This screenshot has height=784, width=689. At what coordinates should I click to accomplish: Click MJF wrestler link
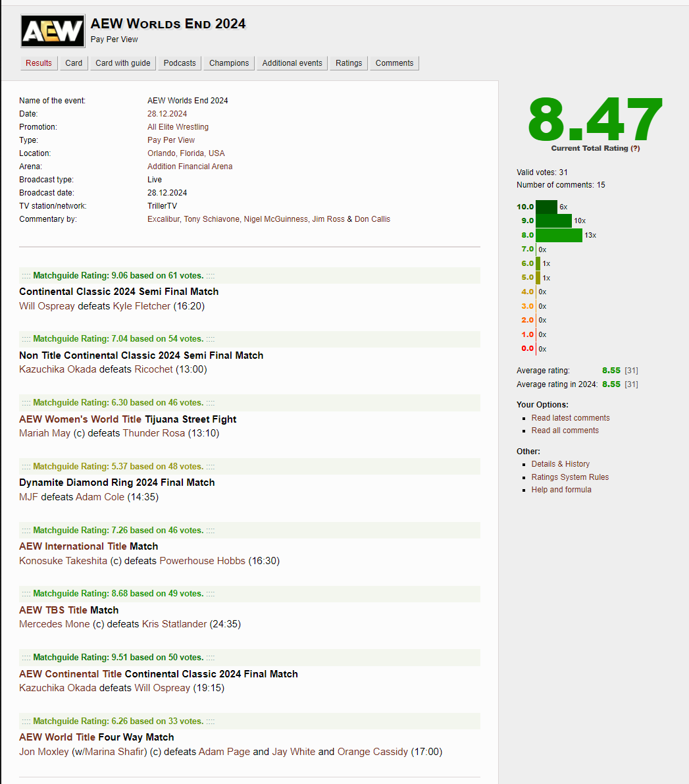pyautogui.click(x=28, y=497)
